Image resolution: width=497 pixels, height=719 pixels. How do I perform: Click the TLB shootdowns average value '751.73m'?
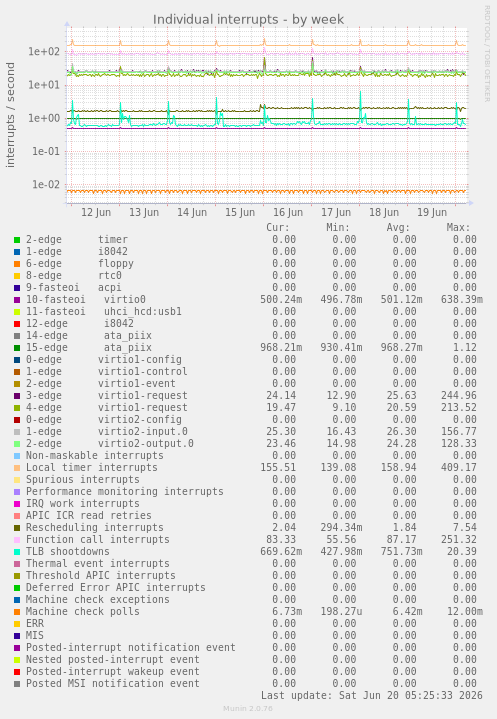coord(402,552)
